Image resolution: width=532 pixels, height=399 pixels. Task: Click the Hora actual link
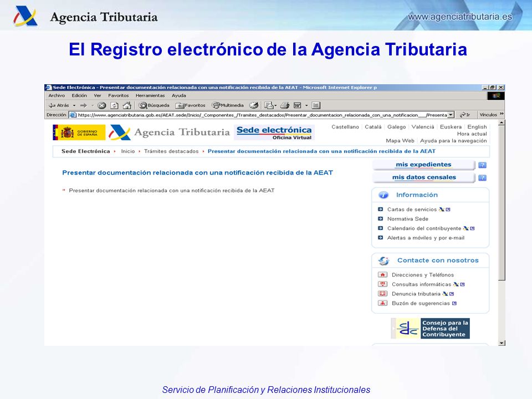pos(472,134)
